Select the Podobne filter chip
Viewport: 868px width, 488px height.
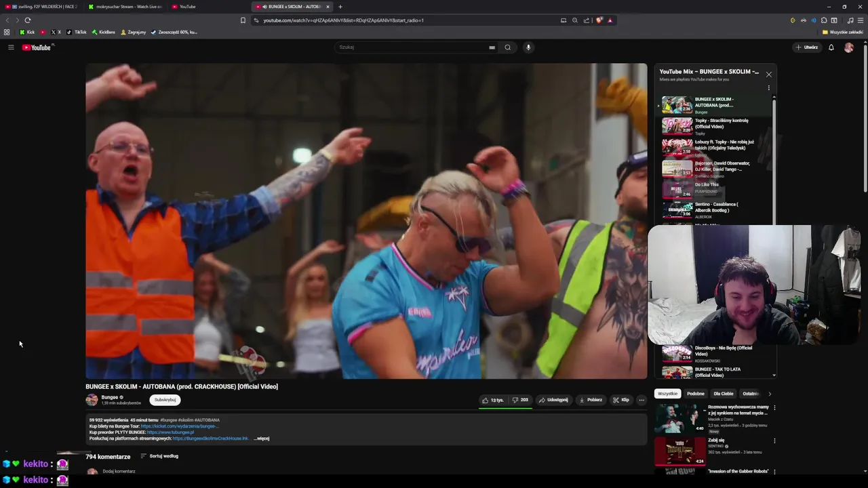pos(696,394)
